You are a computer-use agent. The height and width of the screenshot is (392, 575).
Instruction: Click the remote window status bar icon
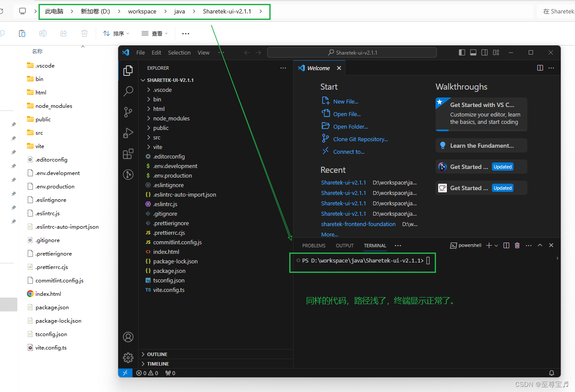click(x=125, y=373)
